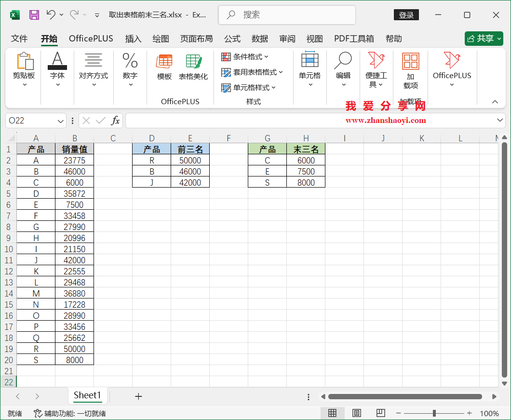Click the search box at the top

286,15
